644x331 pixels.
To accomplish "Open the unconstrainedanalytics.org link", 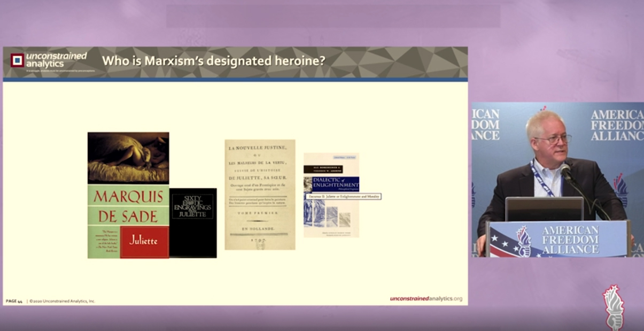I will click(x=426, y=299).
